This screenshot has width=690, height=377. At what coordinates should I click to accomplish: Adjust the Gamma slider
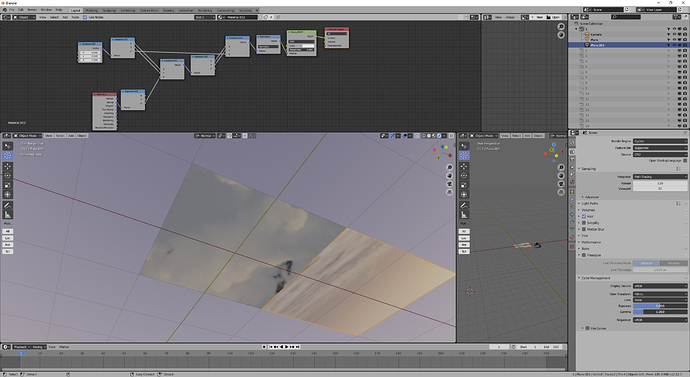pyautogui.click(x=660, y=312)
